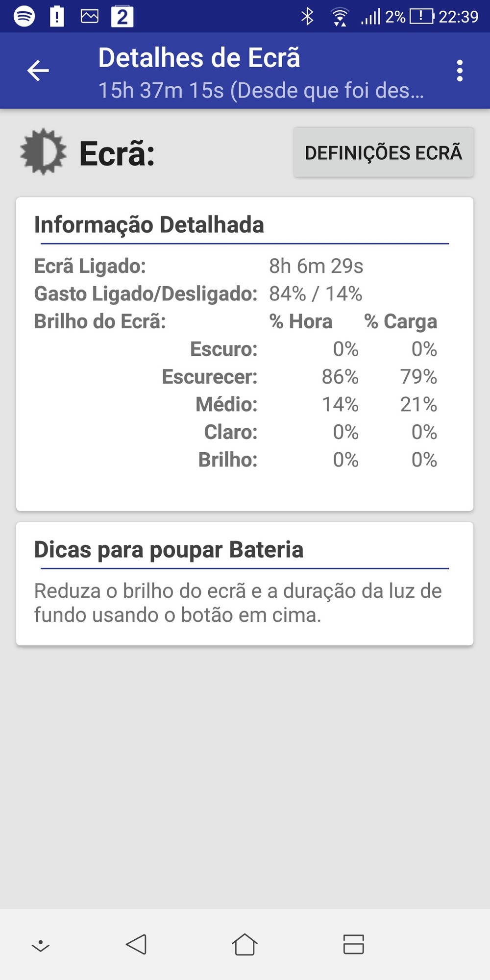Tap the Informação Detalhada card heading

[149, 225]
